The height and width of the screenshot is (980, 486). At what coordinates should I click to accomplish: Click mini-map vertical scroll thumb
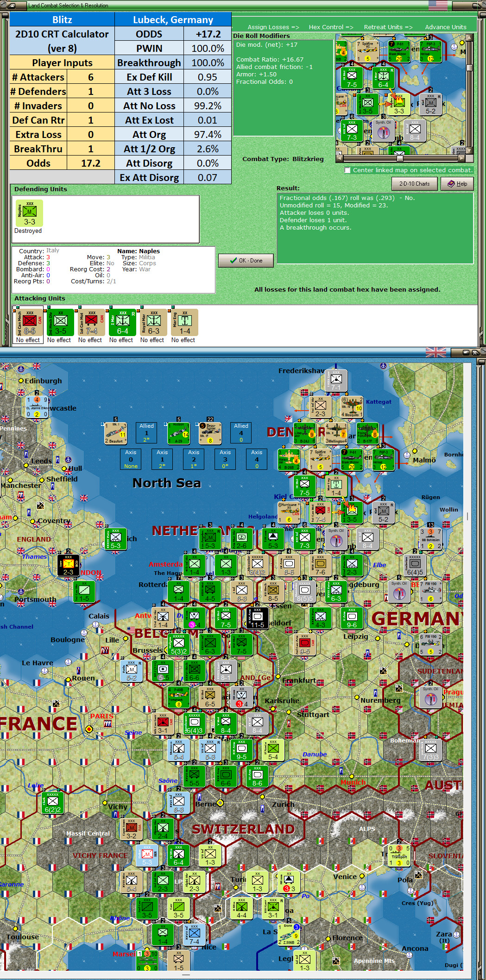pos(469,68)
